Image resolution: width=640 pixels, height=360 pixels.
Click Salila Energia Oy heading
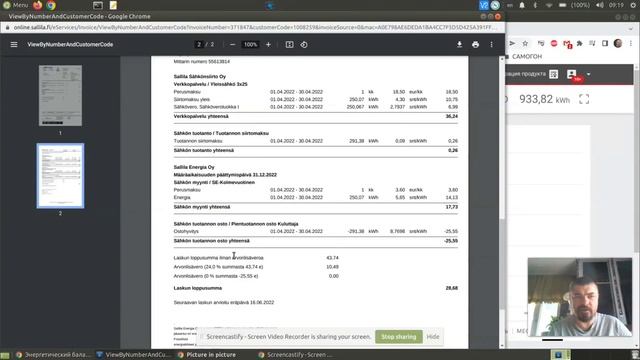coord(194,167)
